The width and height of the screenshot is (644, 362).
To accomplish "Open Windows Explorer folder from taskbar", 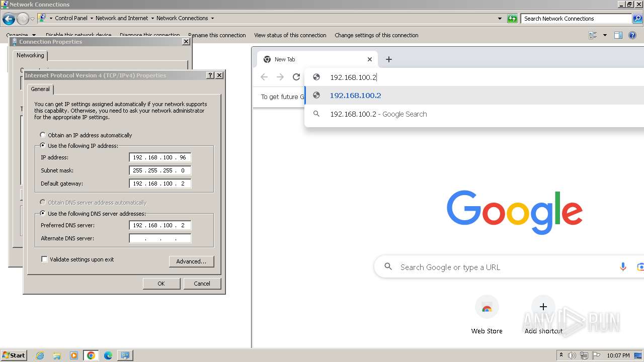I will (x=57, y=355).
